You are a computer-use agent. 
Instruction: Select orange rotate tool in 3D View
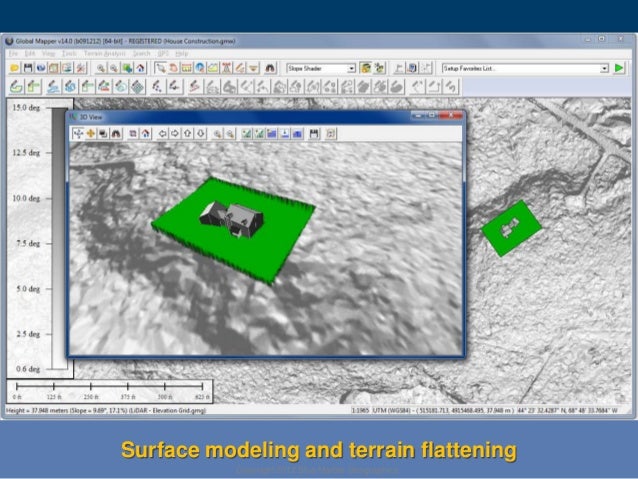[x=91, y=132]
